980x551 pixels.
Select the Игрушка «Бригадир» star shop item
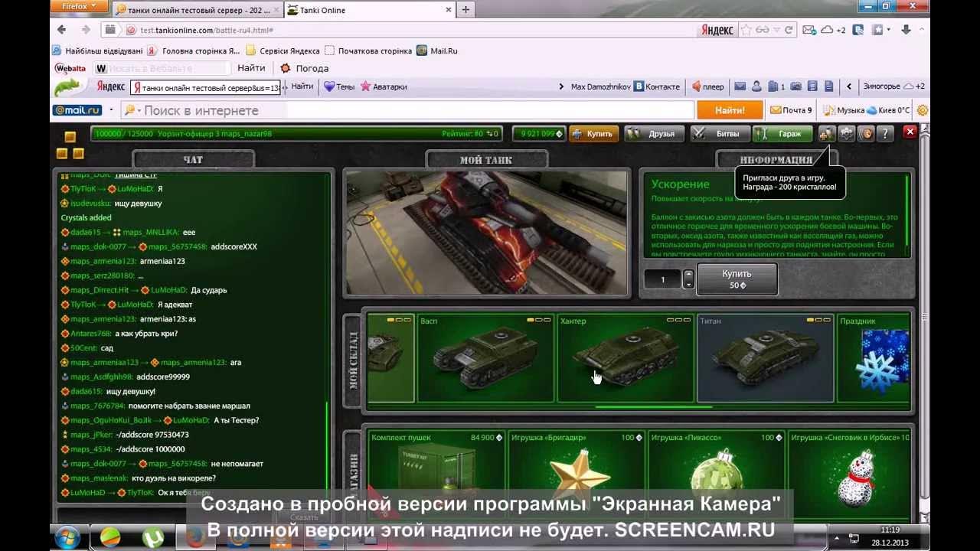coord(577,474)
